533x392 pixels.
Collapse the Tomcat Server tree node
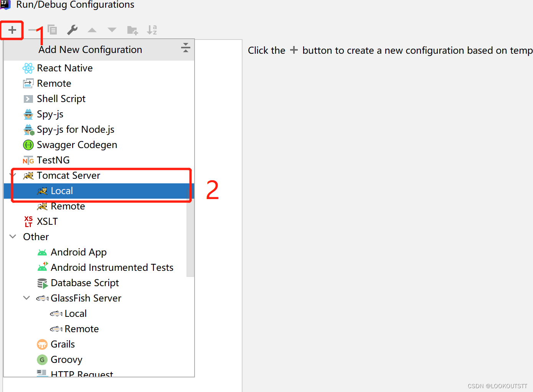13,175
